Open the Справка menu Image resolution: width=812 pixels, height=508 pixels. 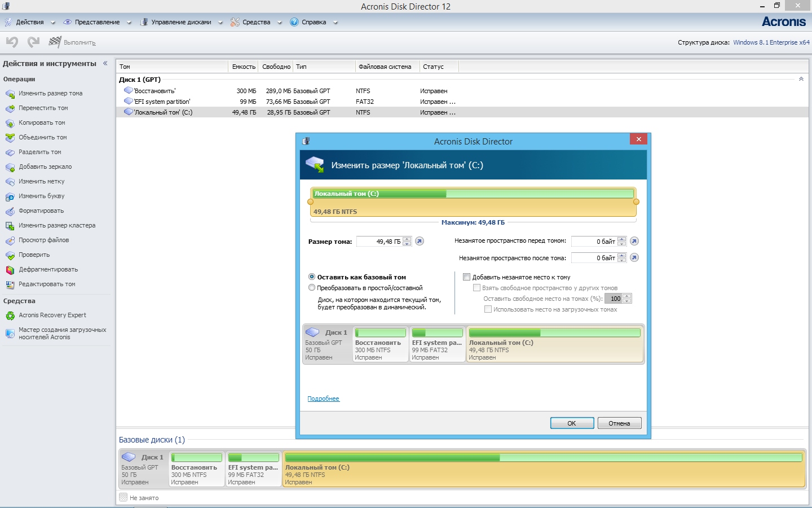[314, 22]
